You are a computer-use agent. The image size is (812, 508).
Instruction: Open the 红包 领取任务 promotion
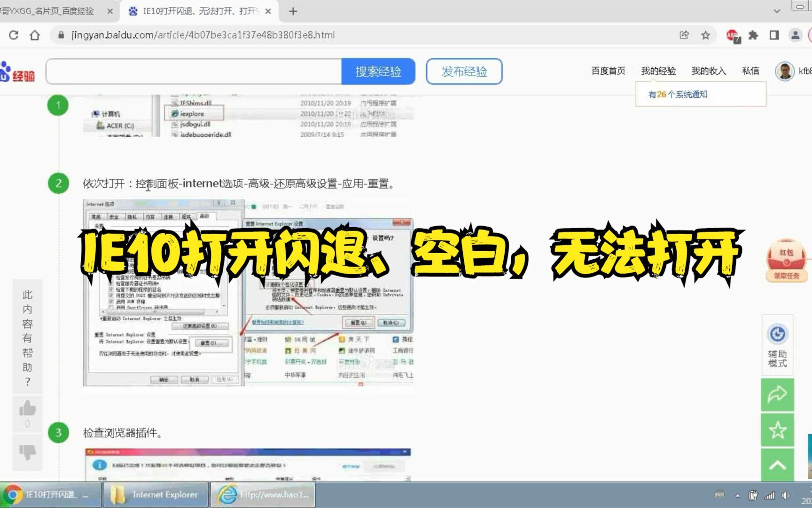click(x=786, y=262)
